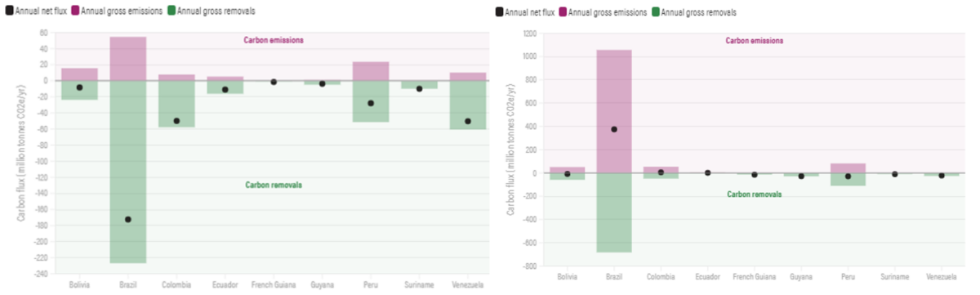This screenshot has height=295, width=980.
Task: Toggle Annual gross removals legend in left chart
Action: click(207, 10)
